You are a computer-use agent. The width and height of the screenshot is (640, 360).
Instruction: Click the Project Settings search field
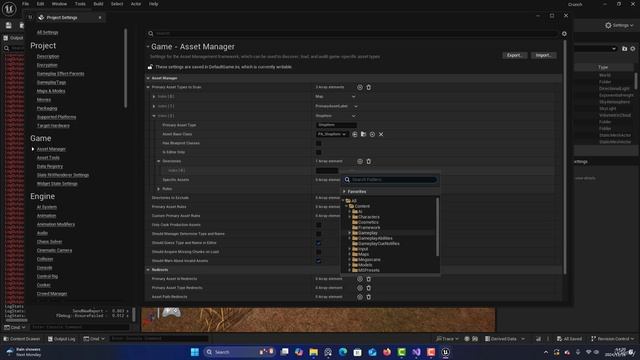(x=353, y=33)
